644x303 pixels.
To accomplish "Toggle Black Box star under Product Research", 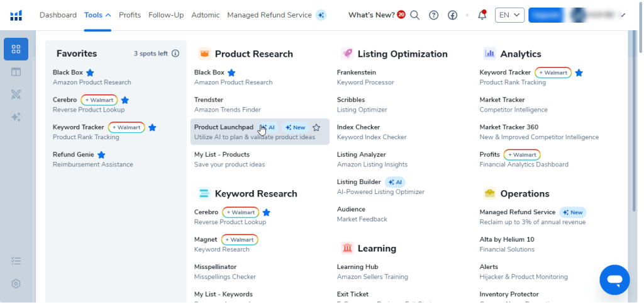I will (231, 73).
